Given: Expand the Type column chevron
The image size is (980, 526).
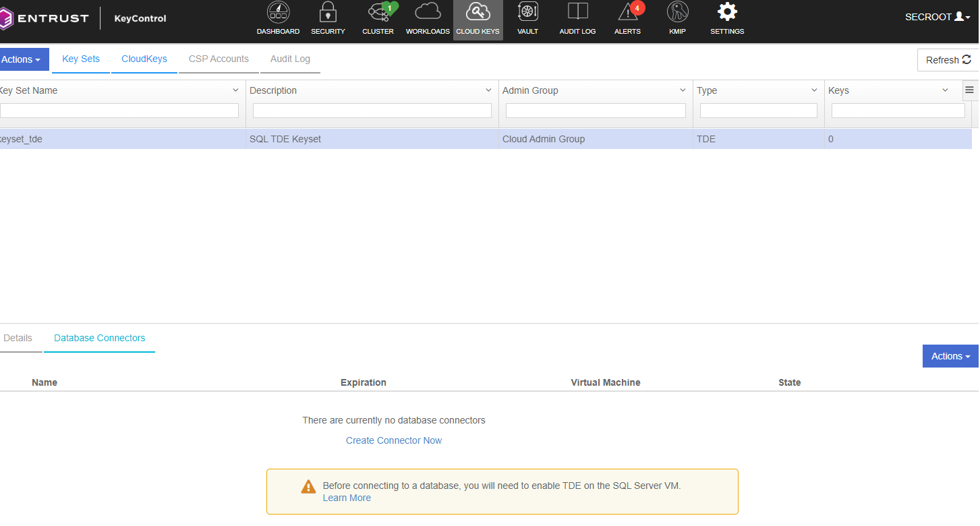Looking at the screenshot, I should click(x=814, y=90).
